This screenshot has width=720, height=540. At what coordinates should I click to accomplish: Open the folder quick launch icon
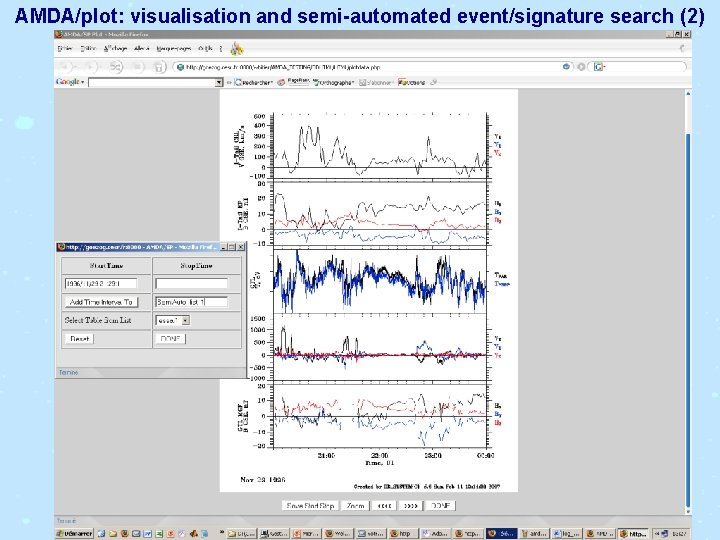pos(113,534)
